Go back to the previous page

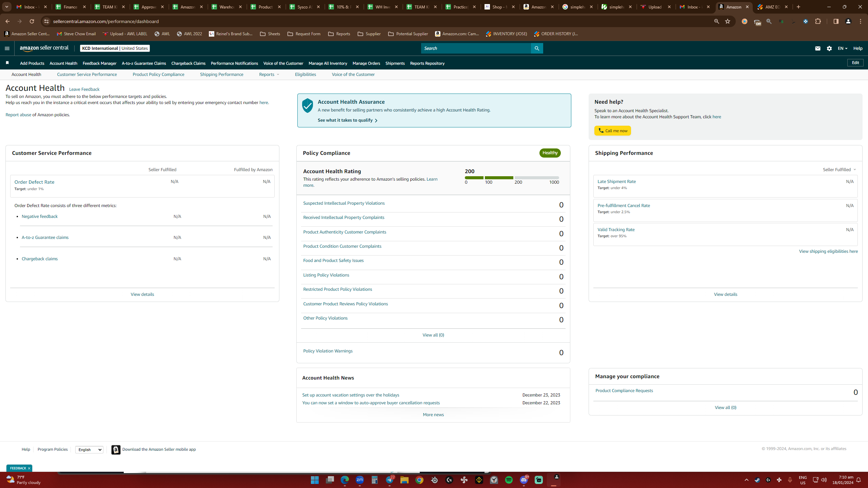(x=7, y=21)
